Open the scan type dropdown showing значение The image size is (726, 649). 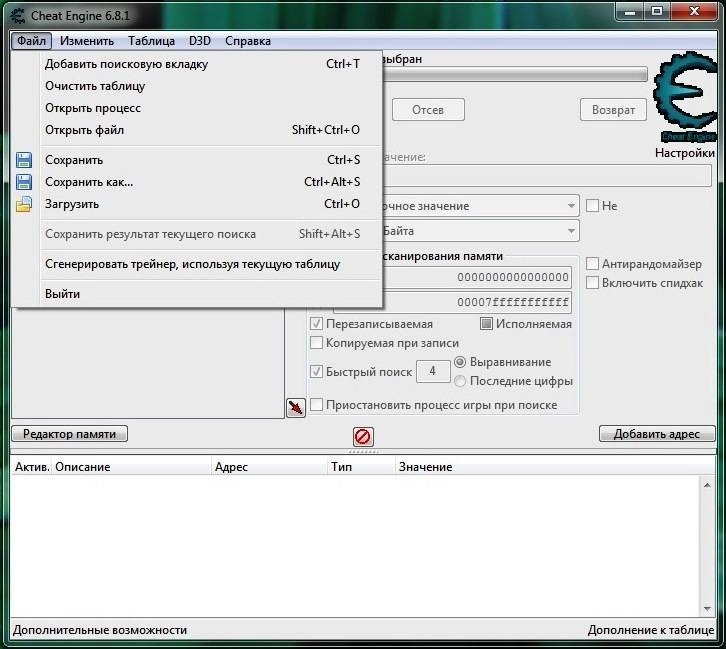click(x=481, y=206)
